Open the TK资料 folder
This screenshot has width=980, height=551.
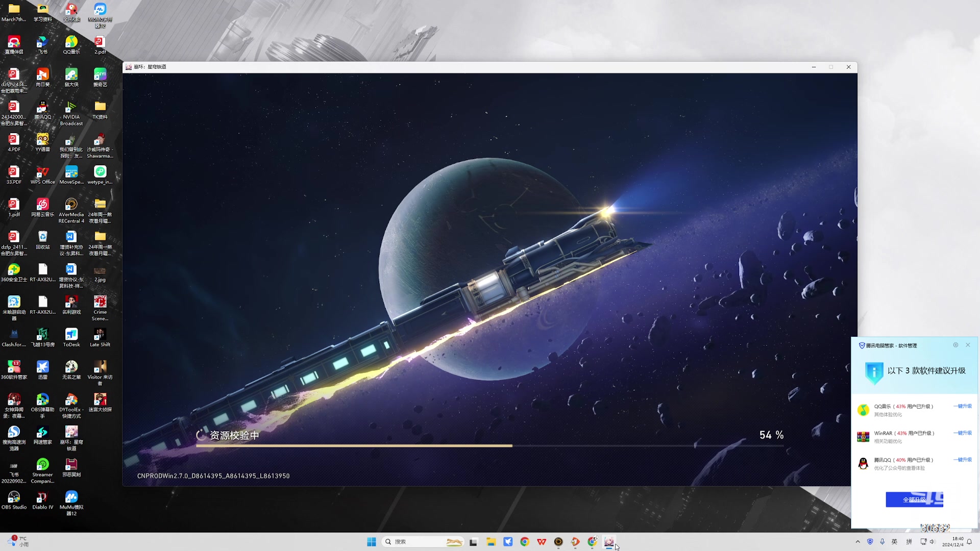100,110
